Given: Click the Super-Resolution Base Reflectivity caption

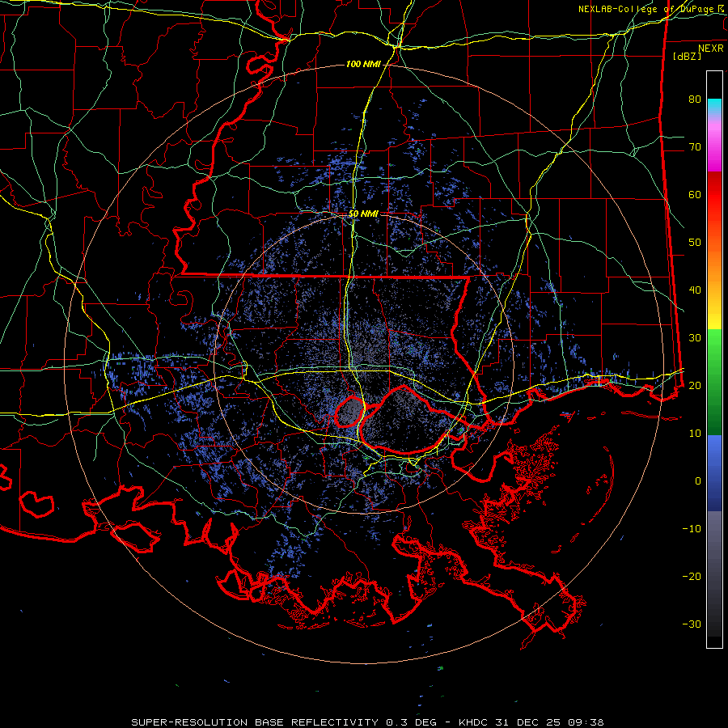Looking at the screenshot, I should 367,722.
